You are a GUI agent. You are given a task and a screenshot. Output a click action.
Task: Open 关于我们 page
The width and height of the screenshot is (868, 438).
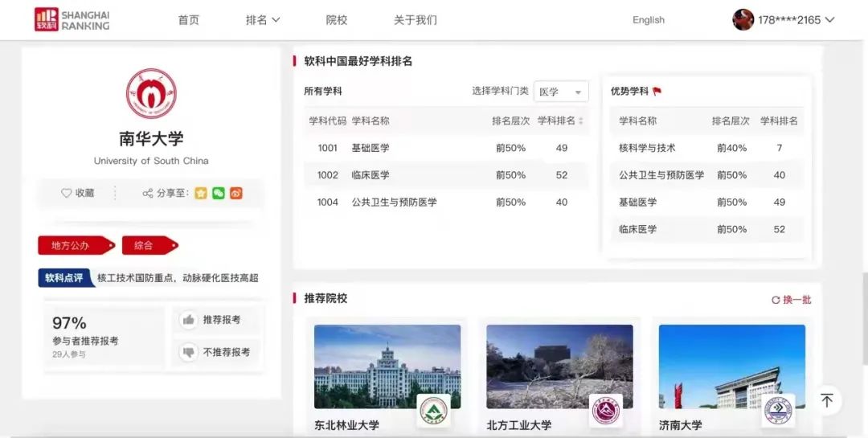416,20
